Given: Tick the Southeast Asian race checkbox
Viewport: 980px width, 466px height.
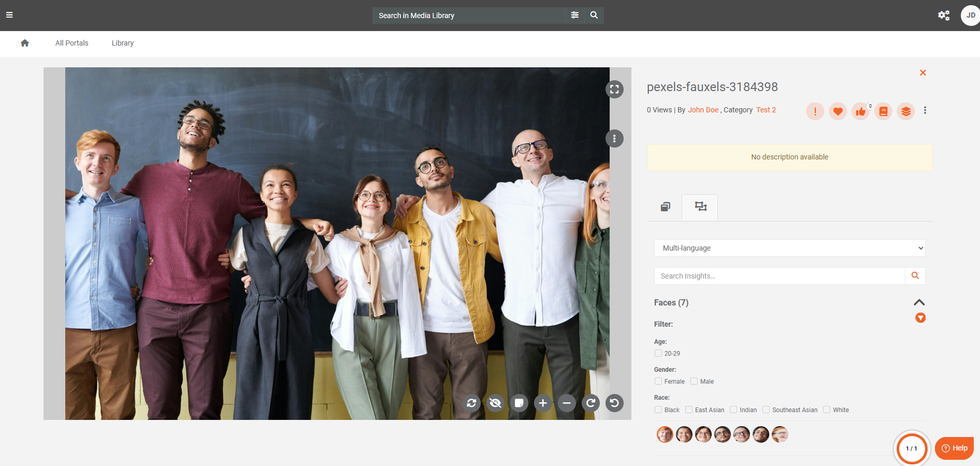Looking at the screenshot, I should point(766,410).
